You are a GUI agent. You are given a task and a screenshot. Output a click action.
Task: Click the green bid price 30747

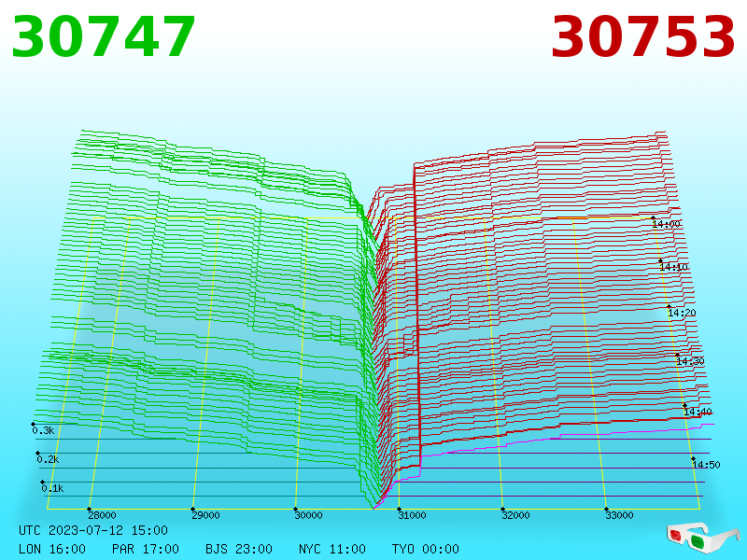point(104,37)
